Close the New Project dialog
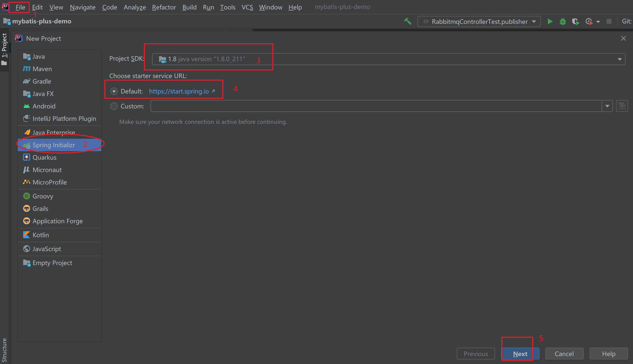The height and width of the screenshot is (364, 633). coord(624,39)
